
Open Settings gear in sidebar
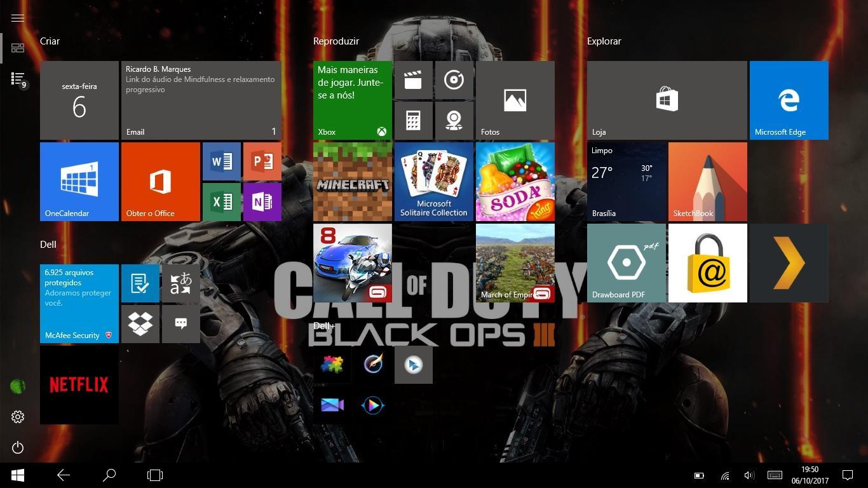18,417
